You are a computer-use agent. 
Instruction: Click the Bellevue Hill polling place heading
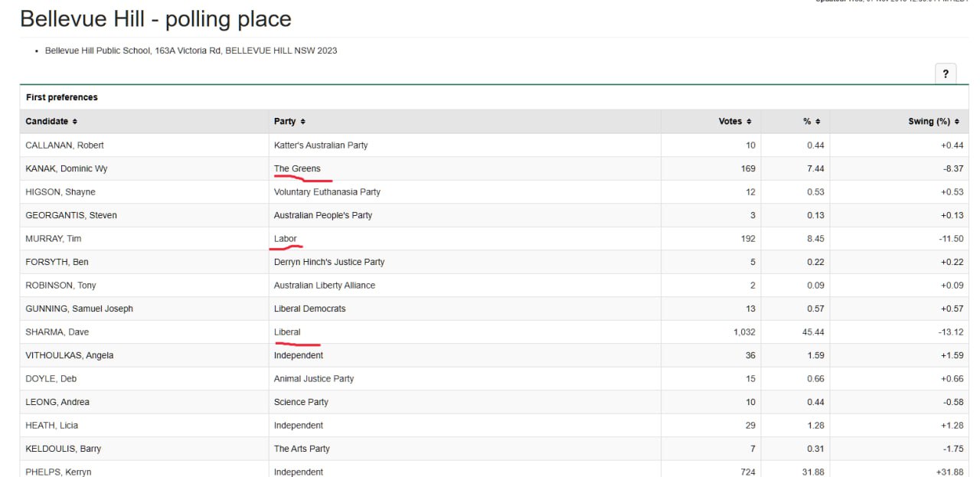tap(155, 19)
